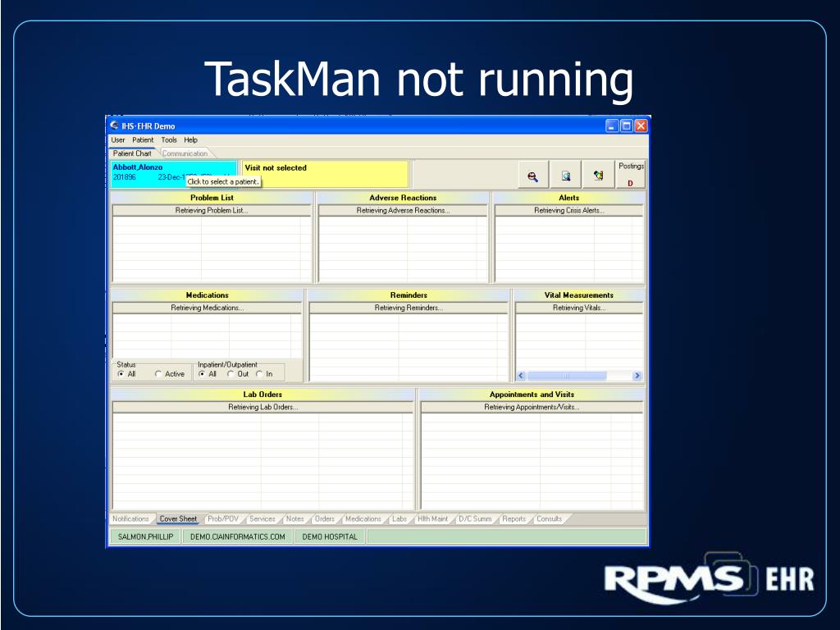
Task: Open the Cover Sheet tab
Action: [178, 518]
